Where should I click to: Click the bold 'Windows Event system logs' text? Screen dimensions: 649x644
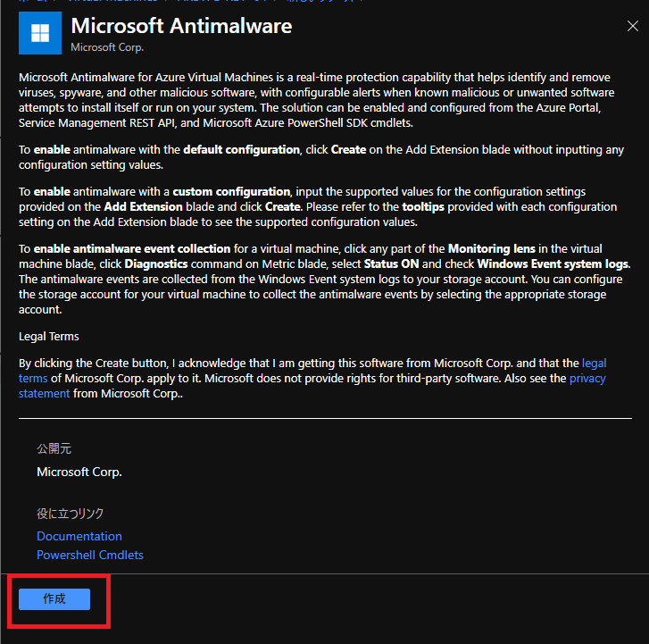tap(553, 264)
